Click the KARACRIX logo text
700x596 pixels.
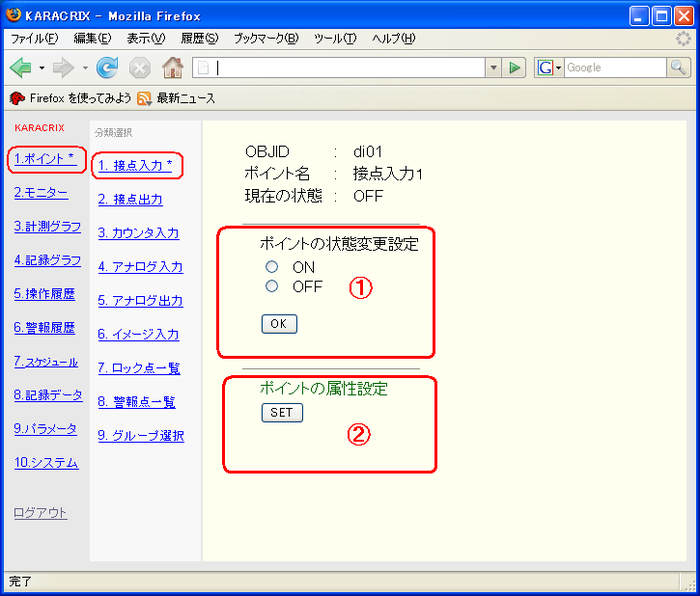(x=40, y=128)
